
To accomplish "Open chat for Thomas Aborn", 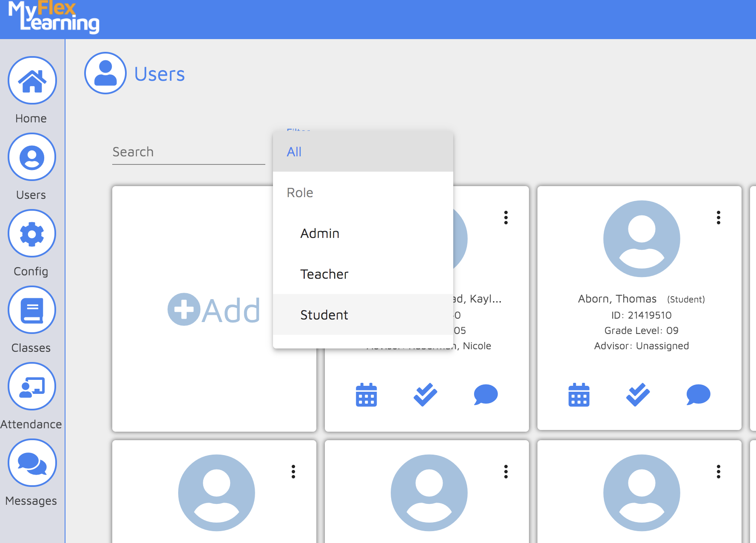I will coord(698,395).
